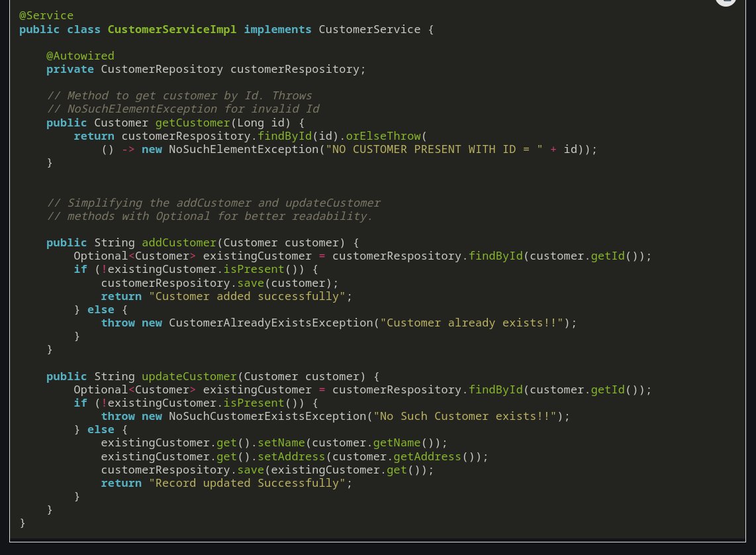The image size is (756, 555).
Task: Click the setName method call
Action: (281, 443)
